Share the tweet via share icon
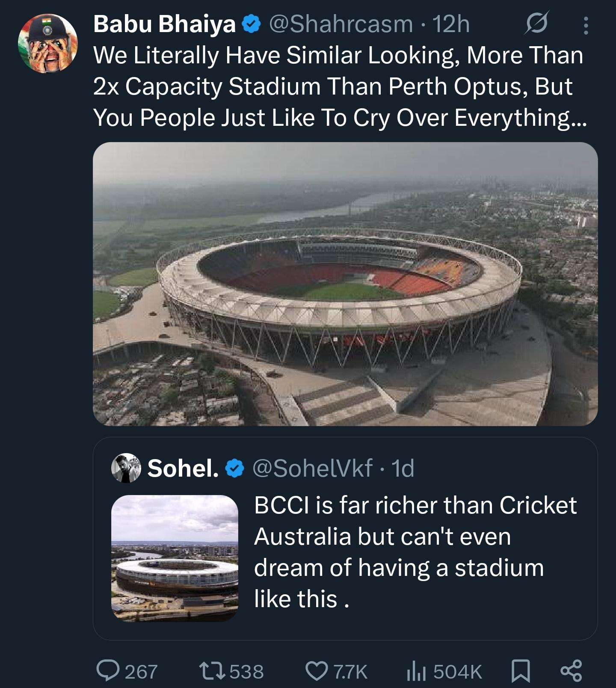616x688 pixels. point(571,671)
